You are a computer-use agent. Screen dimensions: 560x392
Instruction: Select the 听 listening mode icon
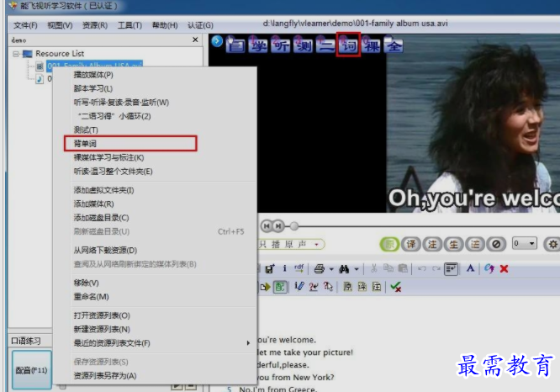(x=281, y=45)
